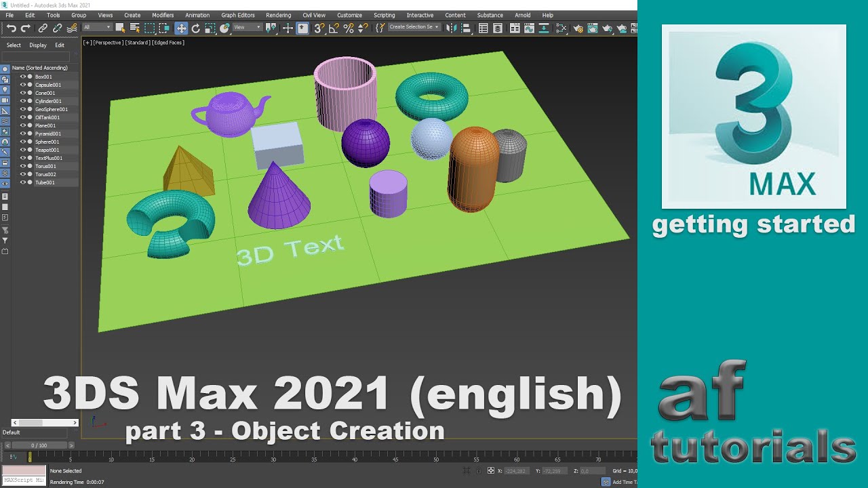The height and width of the screenshot is (488, 868).
Task: Click the MAXScript mini listener pink field
Action: tap(24, 470)
